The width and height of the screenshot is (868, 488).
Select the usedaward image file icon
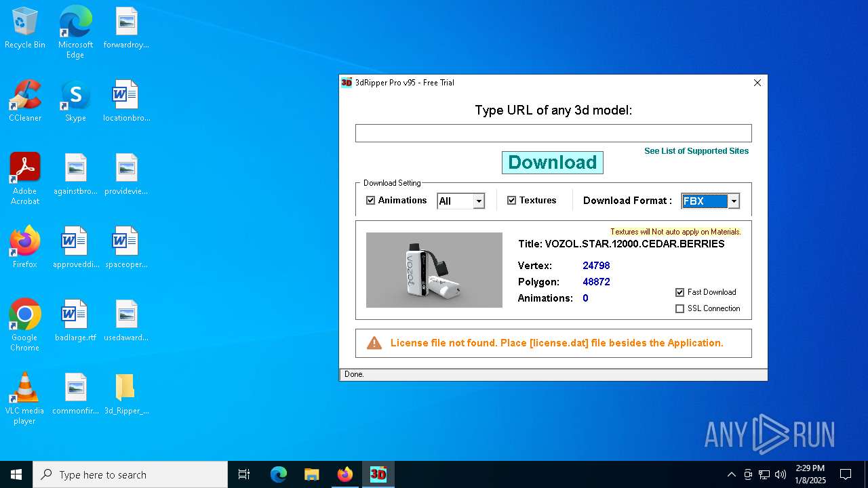[x=126, y=321]
